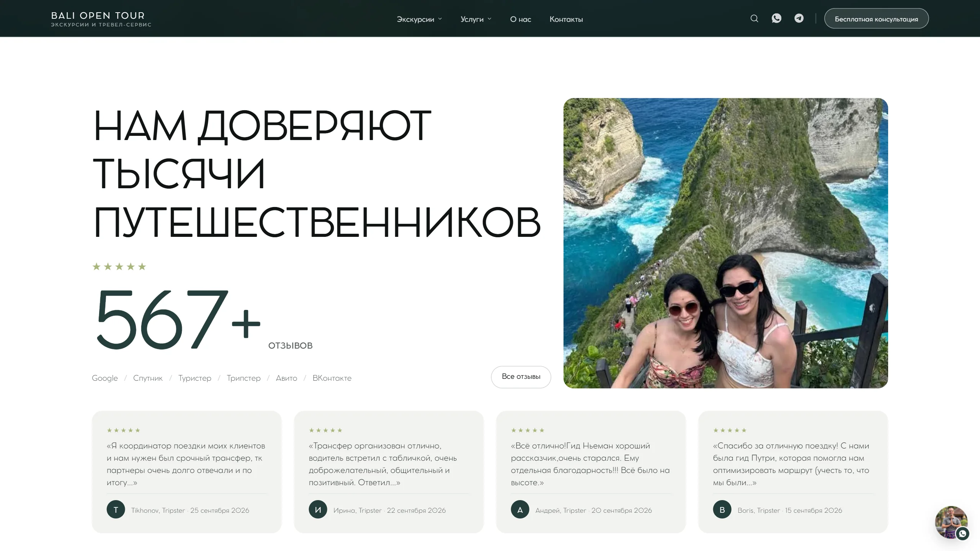This screenshot has width=980, height=551.
Task: Select the Трипстер reviews source
Action: point(243,378)
